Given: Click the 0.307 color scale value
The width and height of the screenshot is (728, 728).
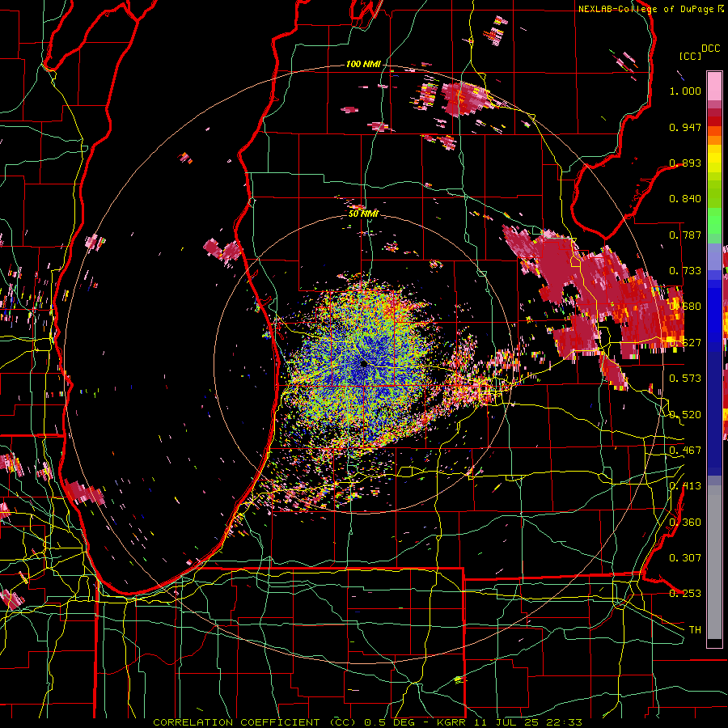Looking at the screenshot, I should click(x=685, y=558).
